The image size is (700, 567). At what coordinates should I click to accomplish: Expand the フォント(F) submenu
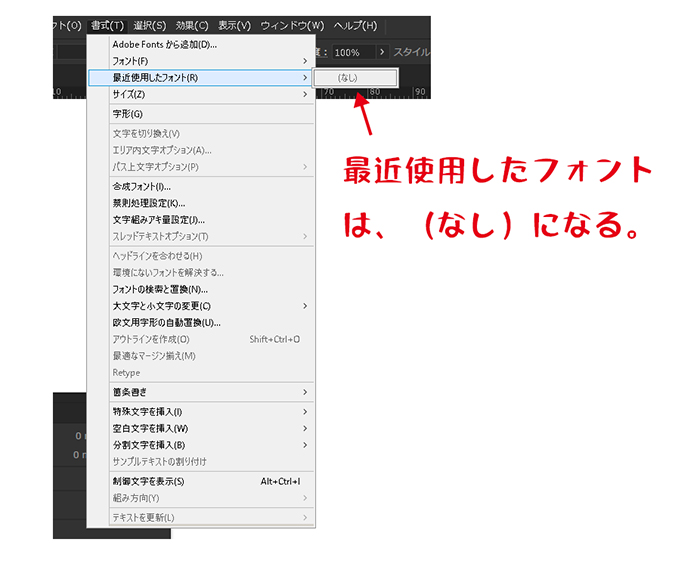point(131,61)
